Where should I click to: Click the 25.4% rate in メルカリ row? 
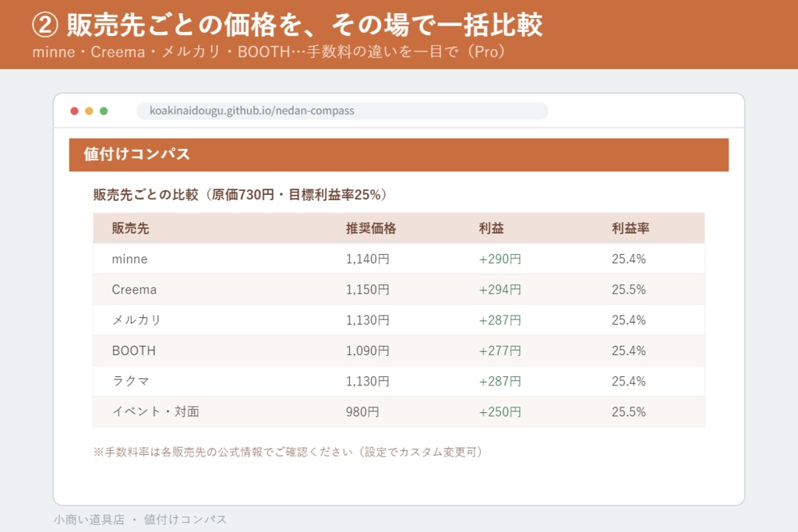pos(629,320)
